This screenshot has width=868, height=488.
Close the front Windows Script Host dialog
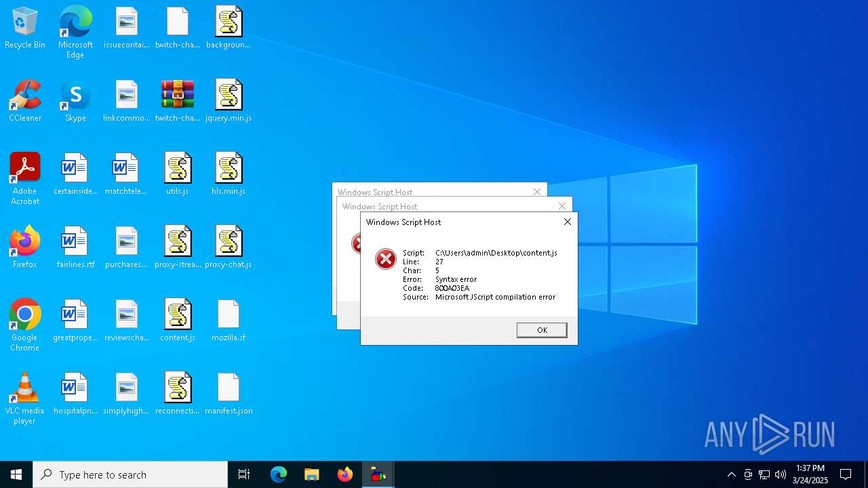[568, 222]
